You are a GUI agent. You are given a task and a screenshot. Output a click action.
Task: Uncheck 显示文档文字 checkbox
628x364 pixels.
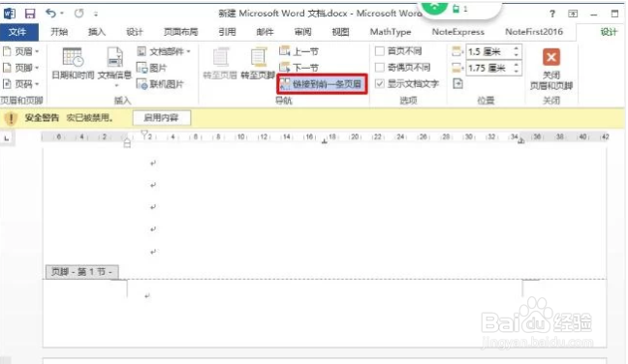pyautogui.click(x=380, y=83)
